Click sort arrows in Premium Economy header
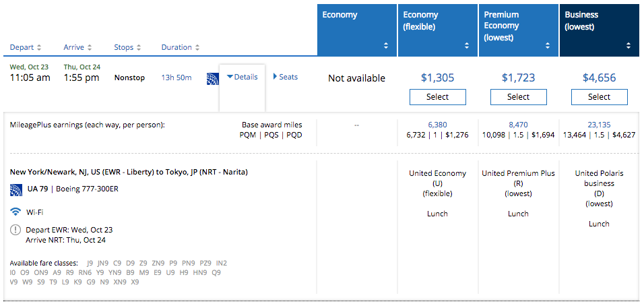 [x=547, y=46]
